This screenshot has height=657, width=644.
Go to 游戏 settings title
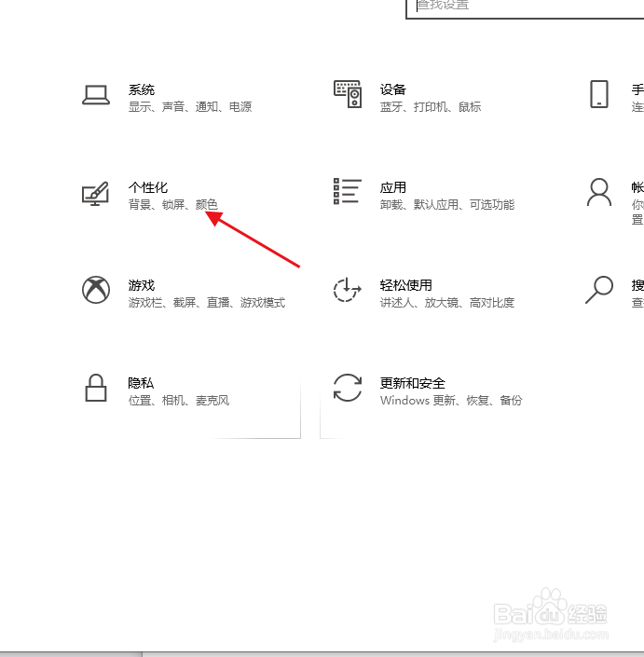coord(142,285)
